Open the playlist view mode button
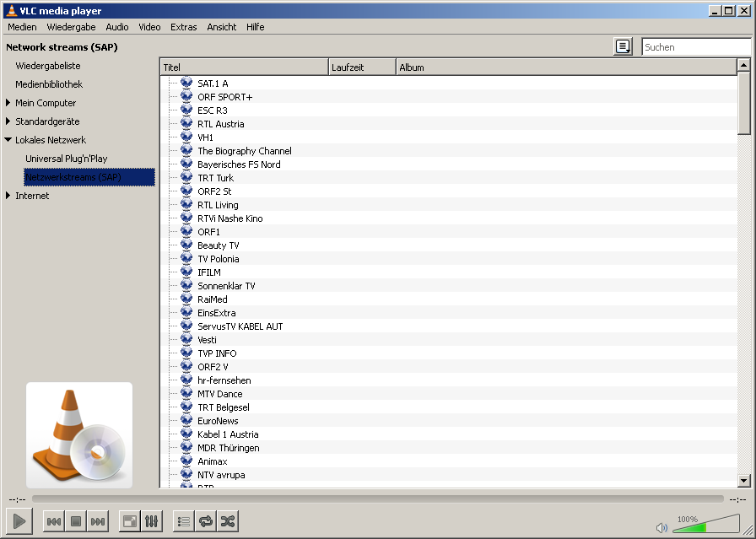The image size is (756, 539). (x=623, y=47)
